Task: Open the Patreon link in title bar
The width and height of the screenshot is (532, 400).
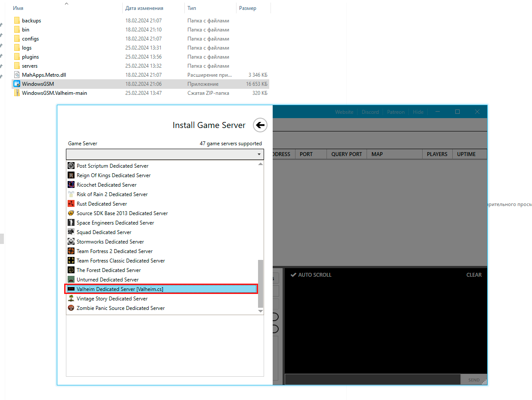Action: coord(395,112)
